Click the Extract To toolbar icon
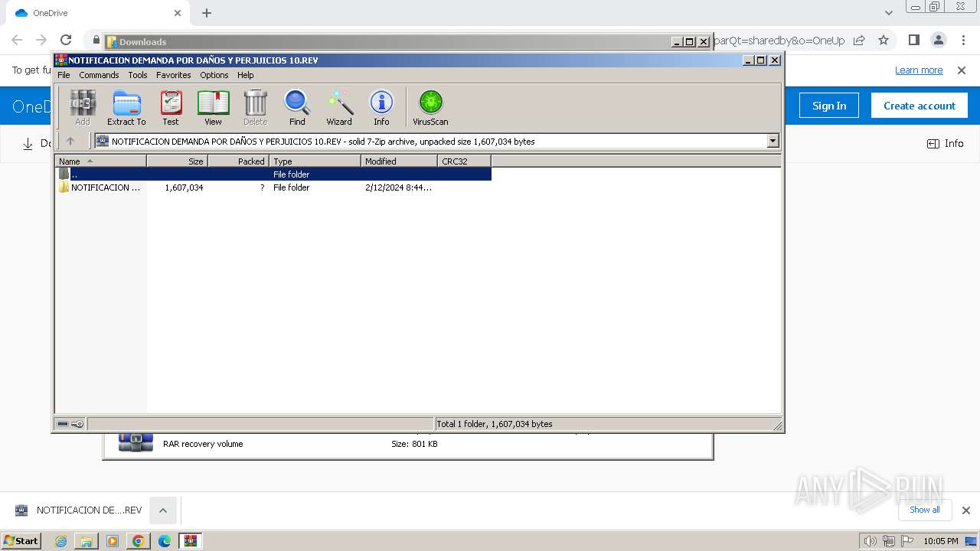The width and height of the screenshot is (980, 551). [126, 107]
